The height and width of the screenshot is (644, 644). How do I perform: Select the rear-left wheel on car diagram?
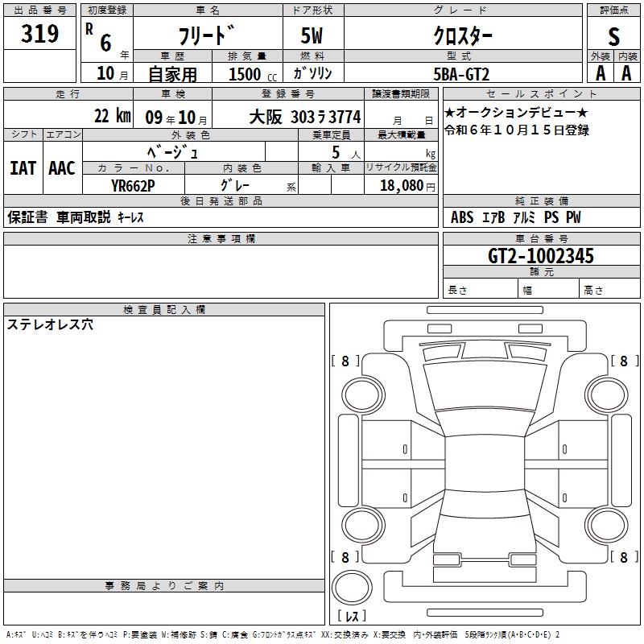click(x=363, y=525)
